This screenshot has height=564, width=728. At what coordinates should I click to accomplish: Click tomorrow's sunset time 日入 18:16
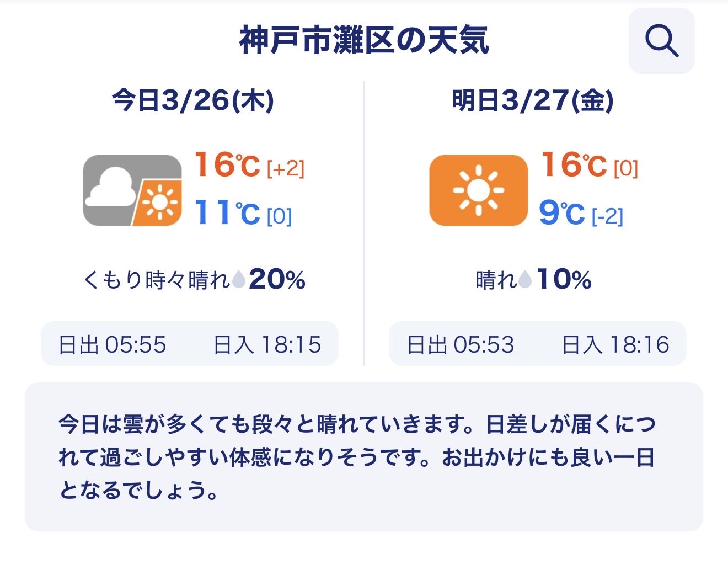pyautogui.click(x=615, y=345)
